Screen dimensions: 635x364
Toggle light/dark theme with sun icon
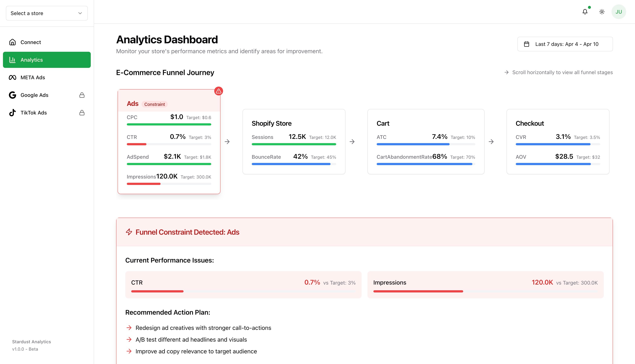(602, 12)
